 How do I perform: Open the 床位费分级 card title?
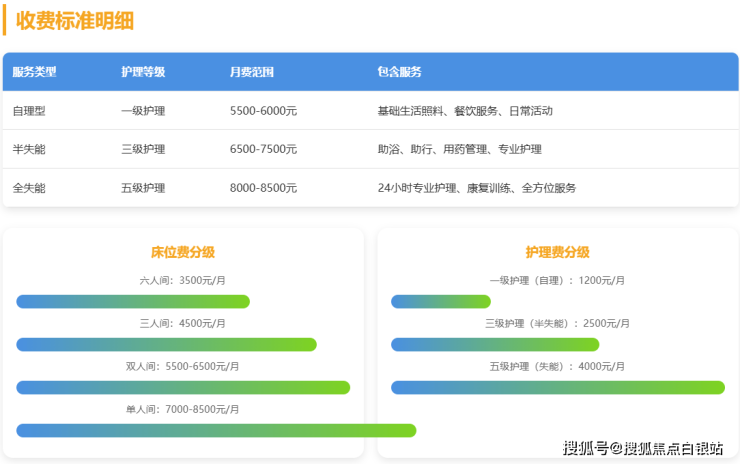click(x=182, y=252)
